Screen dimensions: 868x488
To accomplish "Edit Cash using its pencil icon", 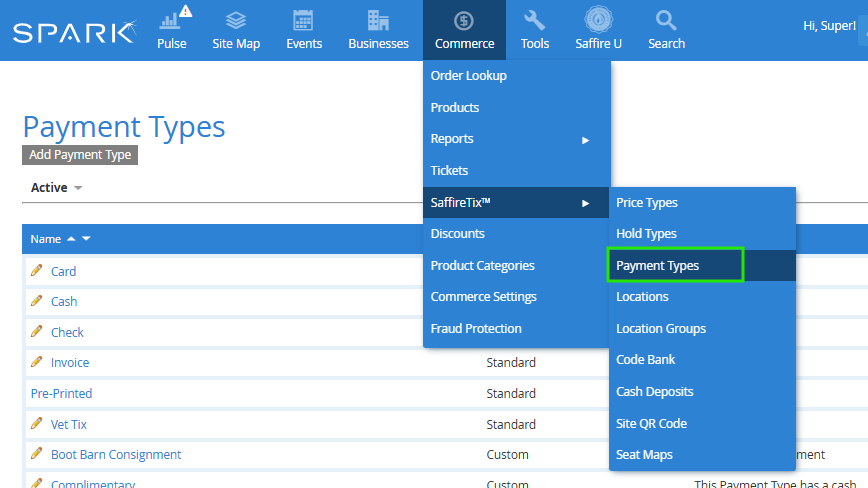I will (37, 300).
